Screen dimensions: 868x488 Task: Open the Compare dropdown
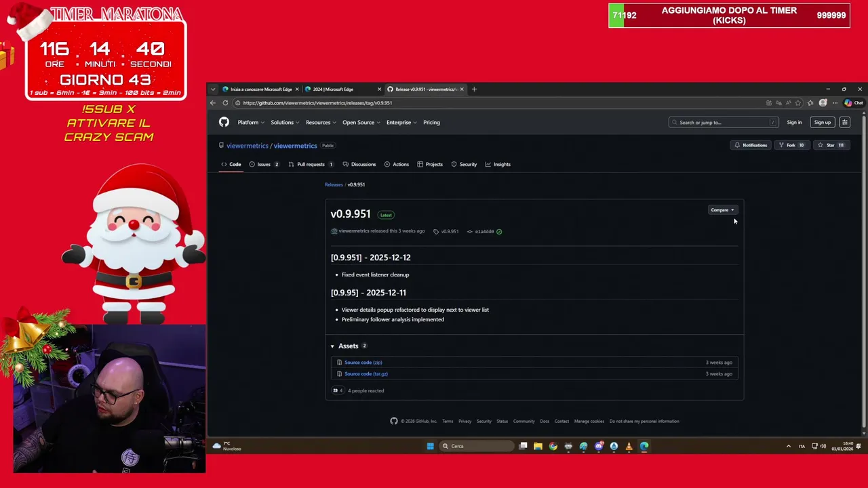tap(722, 210)
